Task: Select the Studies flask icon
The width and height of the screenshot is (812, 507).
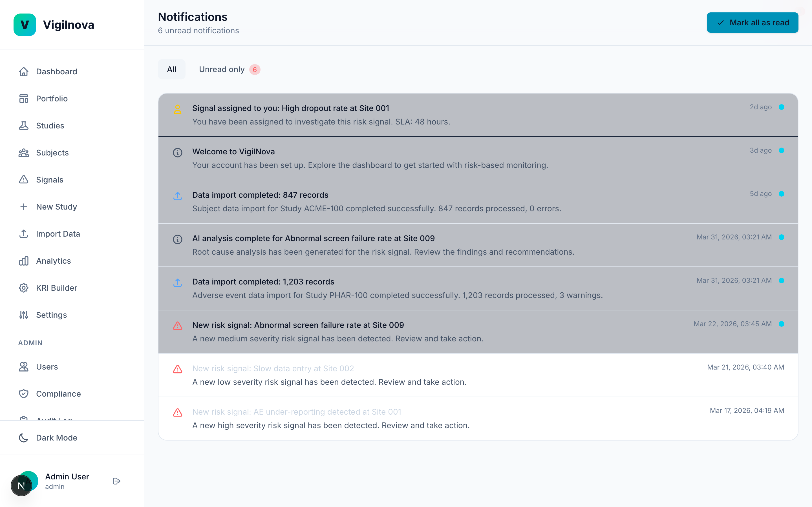Action: (23, 125)
